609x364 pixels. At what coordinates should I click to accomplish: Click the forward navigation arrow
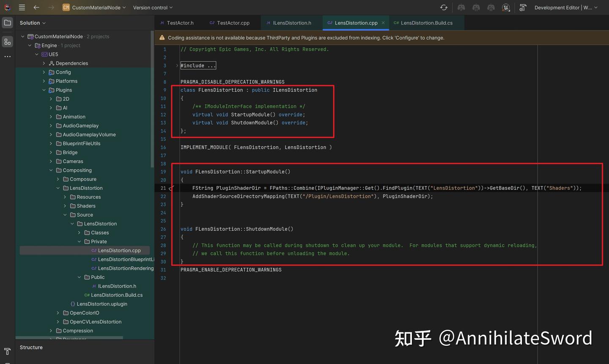tap(51, 7)
